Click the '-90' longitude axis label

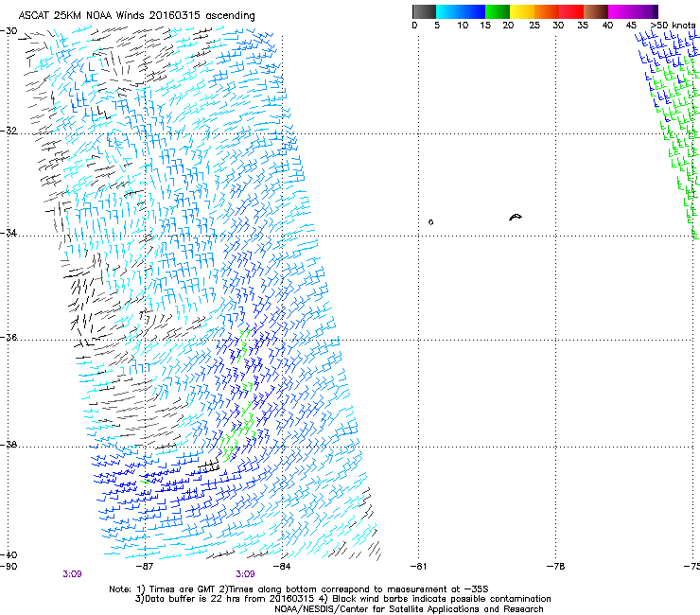tap(9, 567)
